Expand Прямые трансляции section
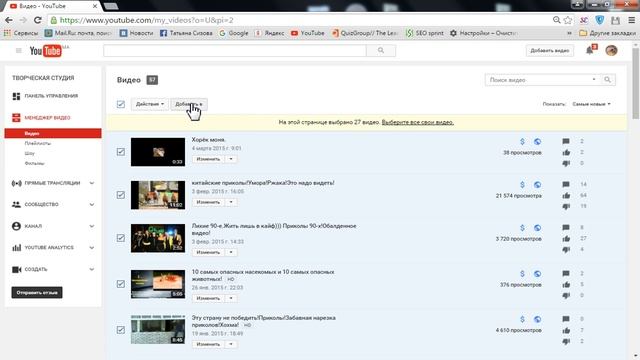Viewport: 640px width, 360px height. (x=91, y=183)
